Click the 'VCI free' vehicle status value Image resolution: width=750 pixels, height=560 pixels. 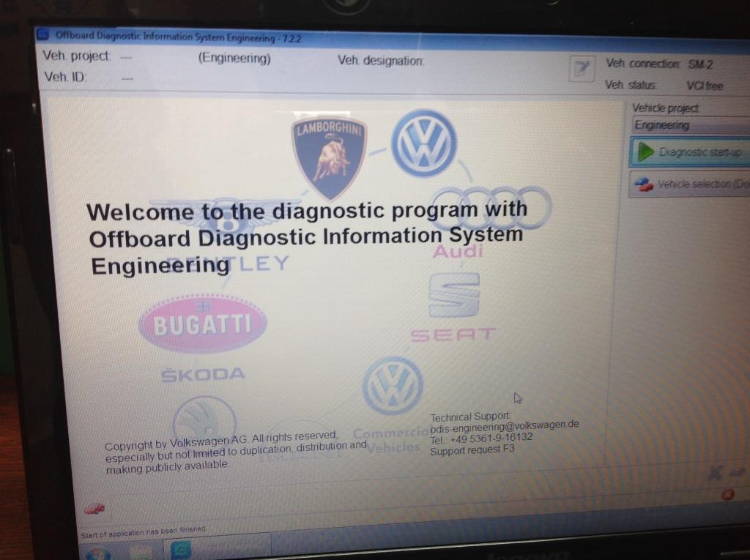coord(705,86)
